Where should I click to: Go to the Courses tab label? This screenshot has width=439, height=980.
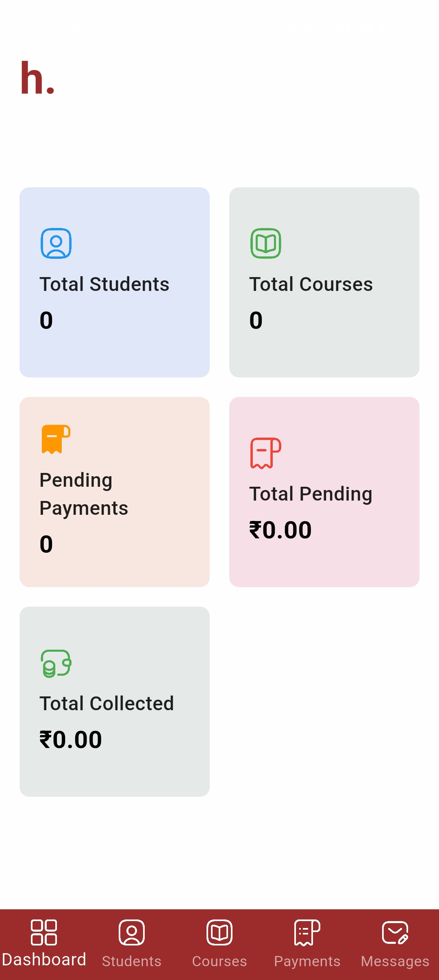(x=219, y=961)
